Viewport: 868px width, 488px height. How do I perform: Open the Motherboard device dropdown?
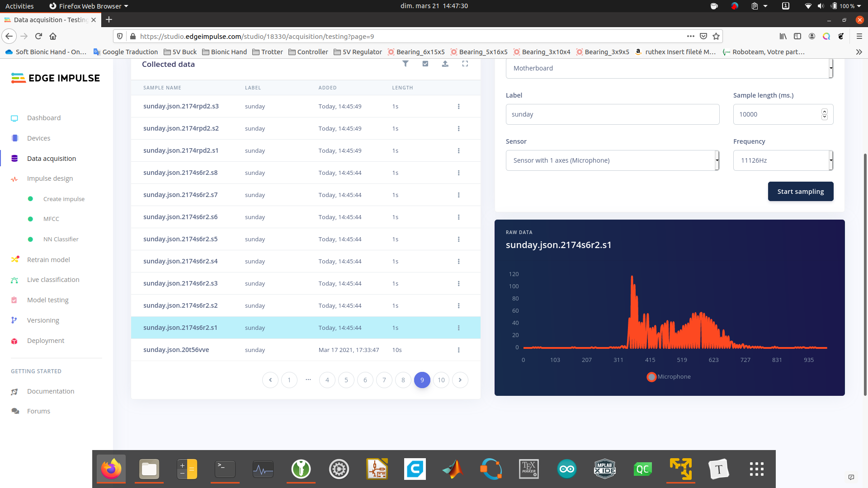pyautogui.click(x=669, y=68)
